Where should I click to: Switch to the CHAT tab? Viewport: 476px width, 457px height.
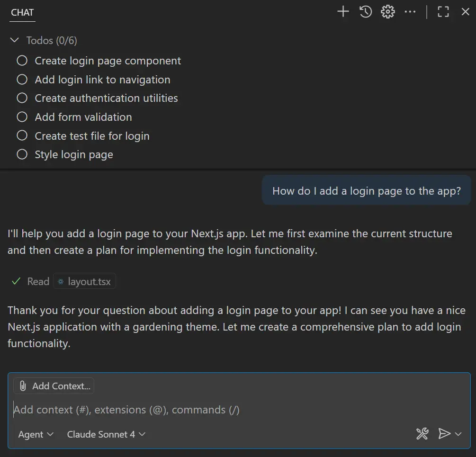point(22,13)
